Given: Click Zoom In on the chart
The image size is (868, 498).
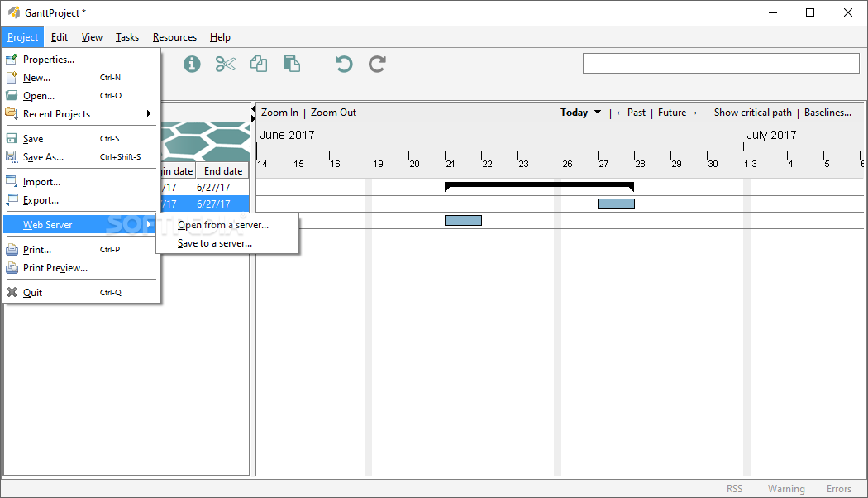Looking at the screenshot, I should (279, 113).
